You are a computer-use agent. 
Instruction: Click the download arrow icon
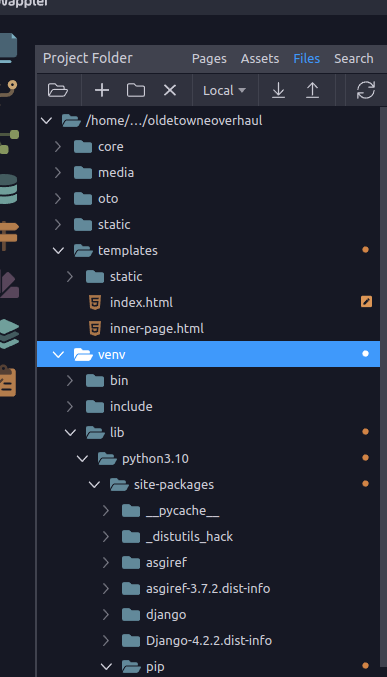278,90
